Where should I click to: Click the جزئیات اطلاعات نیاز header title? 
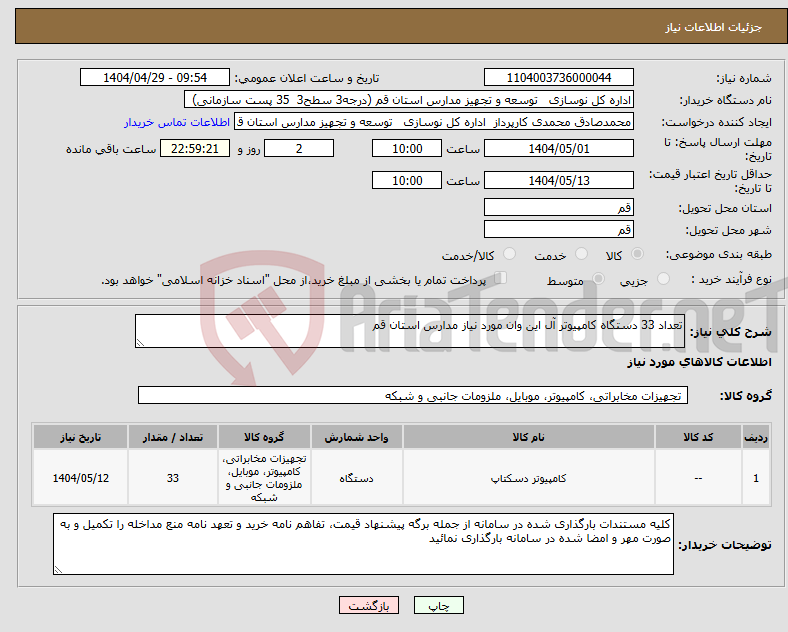click(714, 27)
